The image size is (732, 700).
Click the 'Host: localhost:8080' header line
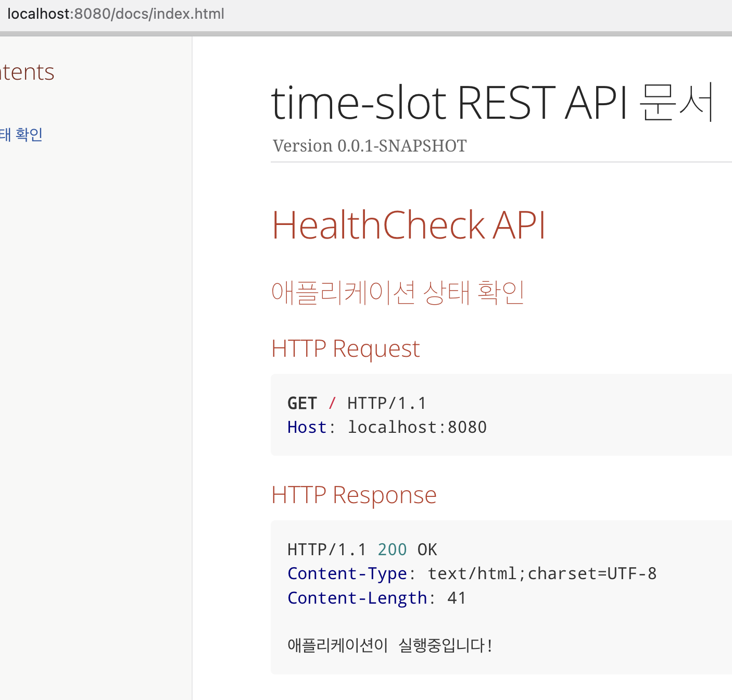[x=387, y=427]
